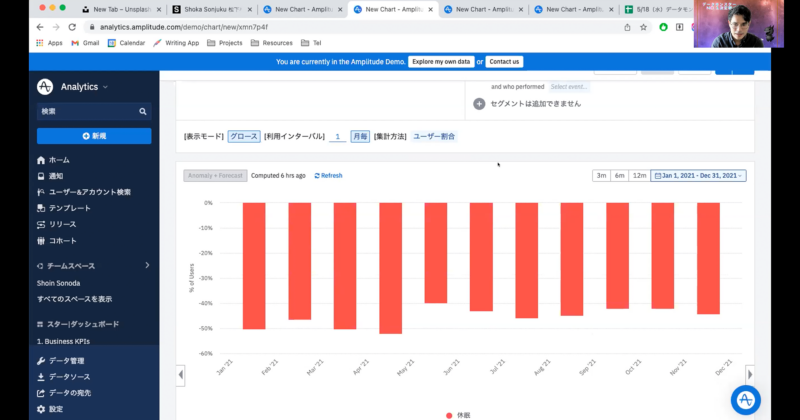800x420 pixels.
Task: Click the magnifier icon in sidebar search
Action: (x=143, y=111)
